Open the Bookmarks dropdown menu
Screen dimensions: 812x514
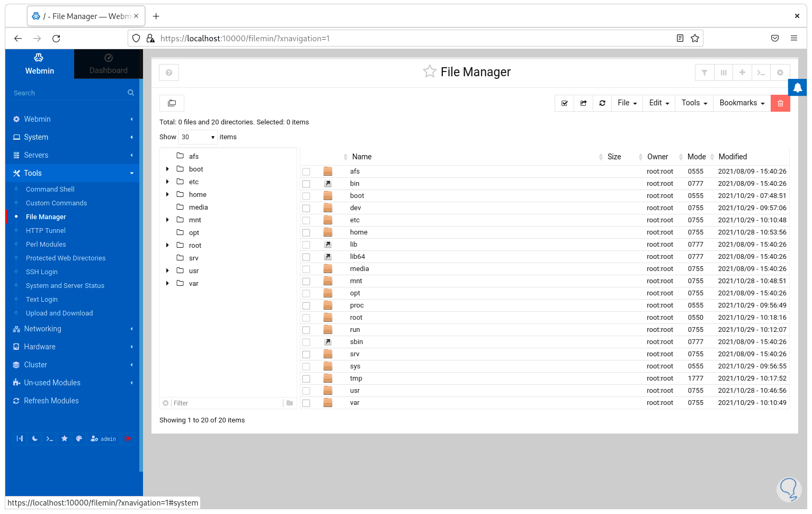742,103
